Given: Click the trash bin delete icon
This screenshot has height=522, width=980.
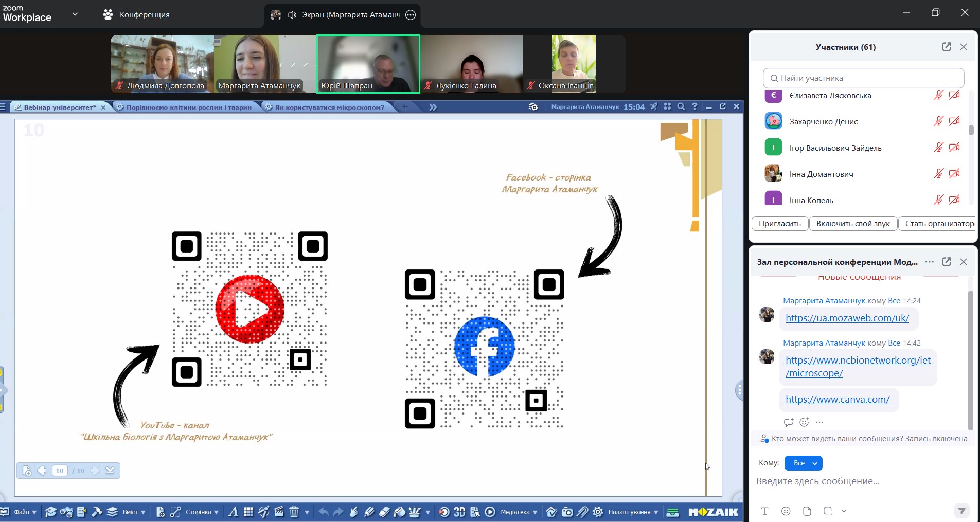Looking at the screenshot, I should pos(294,512).
